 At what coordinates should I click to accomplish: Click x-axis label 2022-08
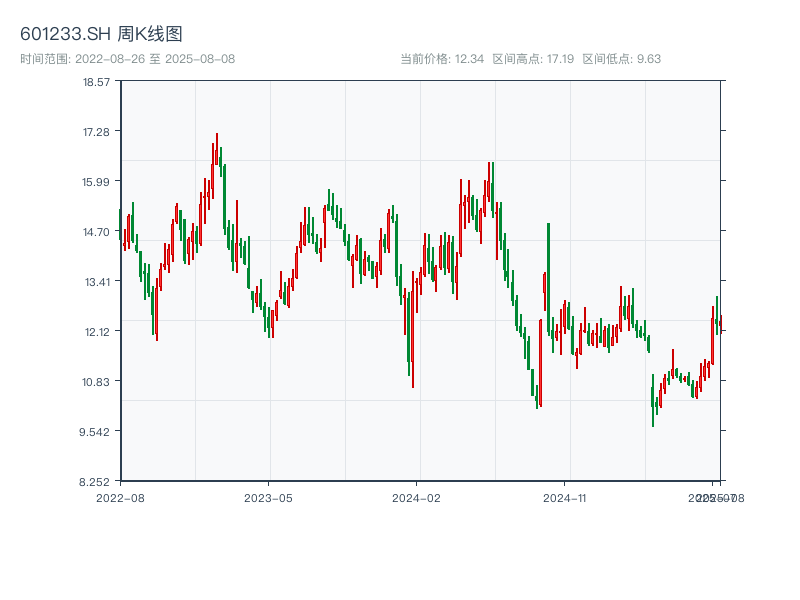tap(120, 498)
